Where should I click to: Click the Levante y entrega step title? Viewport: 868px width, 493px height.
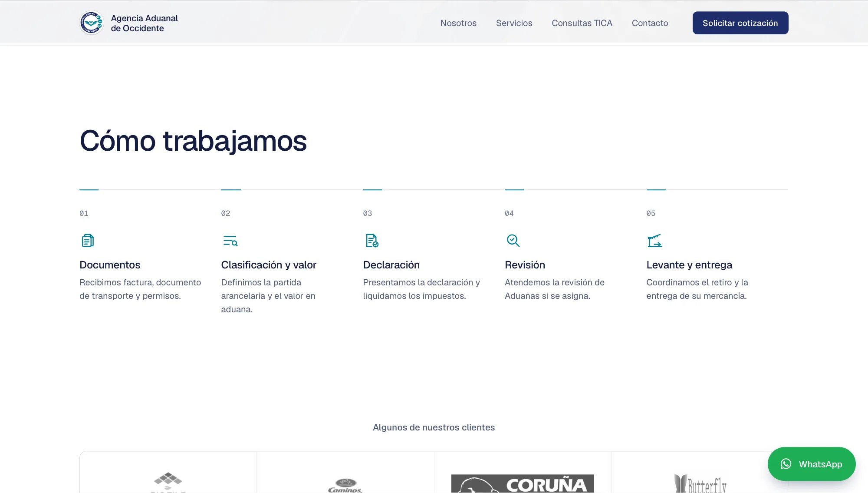pyautogui.click(x=689, y=265)
